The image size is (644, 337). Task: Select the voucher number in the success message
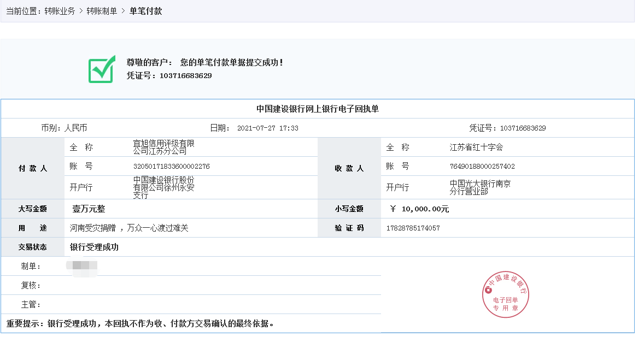186,75
